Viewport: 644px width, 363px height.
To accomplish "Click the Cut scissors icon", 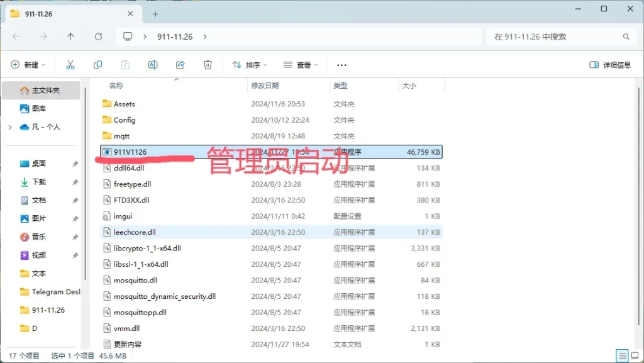I will [70, 64].
